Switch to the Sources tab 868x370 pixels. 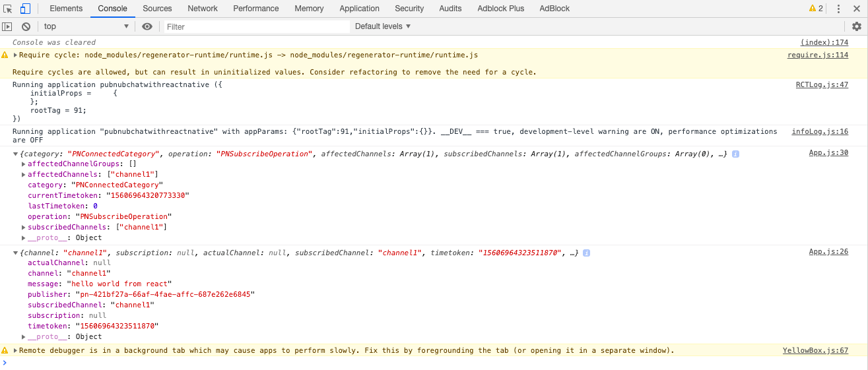point(157,9)
